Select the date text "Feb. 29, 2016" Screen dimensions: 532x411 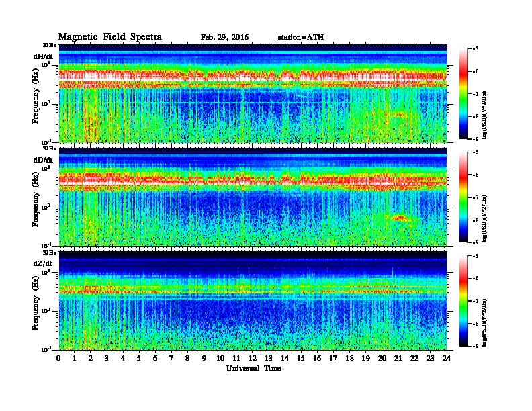tap(224, 38)
